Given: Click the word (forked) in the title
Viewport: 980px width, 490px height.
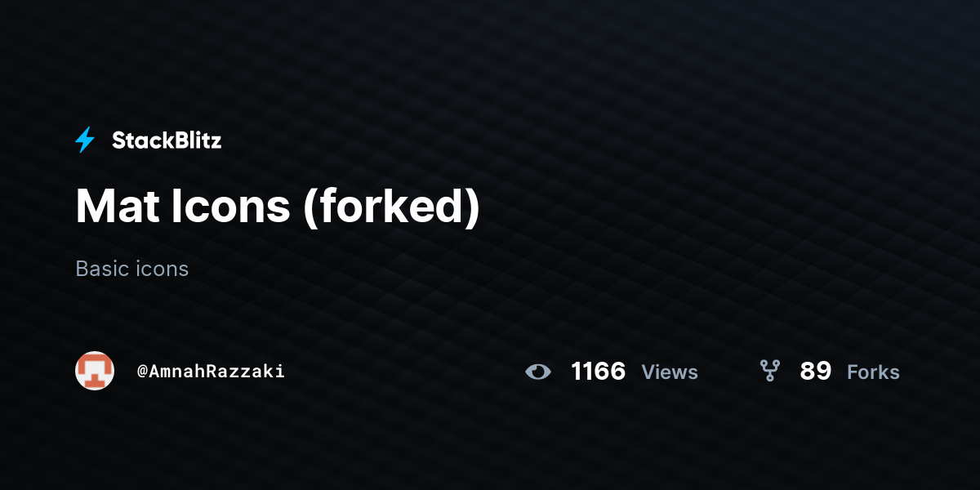Looking at the screenshot, I should pyautogui.click(x=392, y=207).
